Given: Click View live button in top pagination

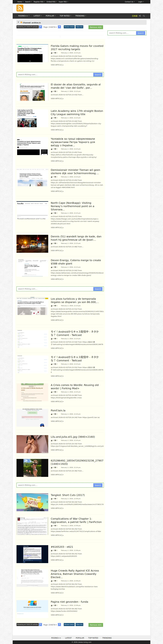Looking at the screenshot, I should [x=79, y=27].
